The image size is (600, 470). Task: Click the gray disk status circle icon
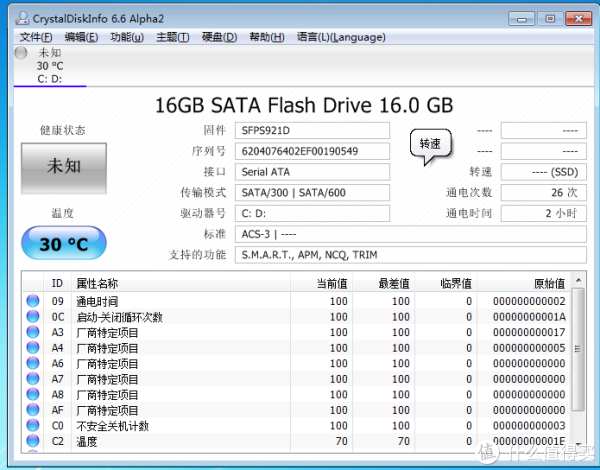click(21, 53)
